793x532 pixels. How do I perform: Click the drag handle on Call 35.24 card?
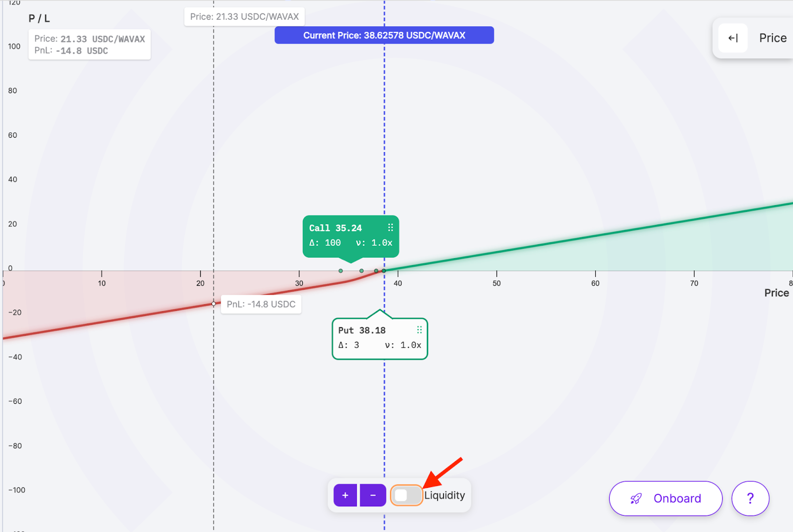391,227
